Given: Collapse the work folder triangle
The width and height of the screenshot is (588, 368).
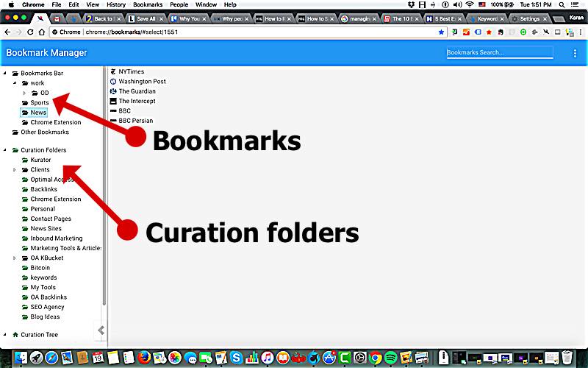Looking at the screenshot, I should pos(15,82).
